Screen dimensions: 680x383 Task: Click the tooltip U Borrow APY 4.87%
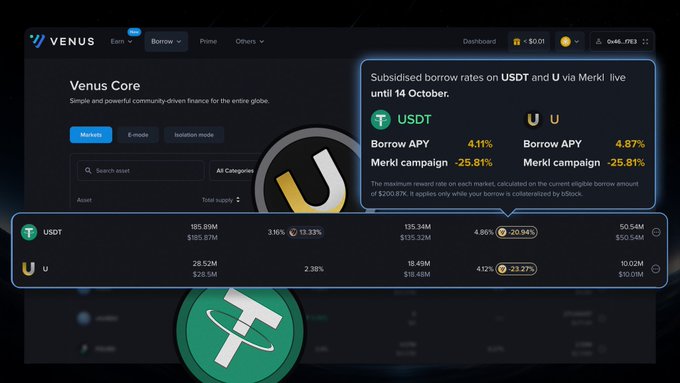click(x=630, y=144)
